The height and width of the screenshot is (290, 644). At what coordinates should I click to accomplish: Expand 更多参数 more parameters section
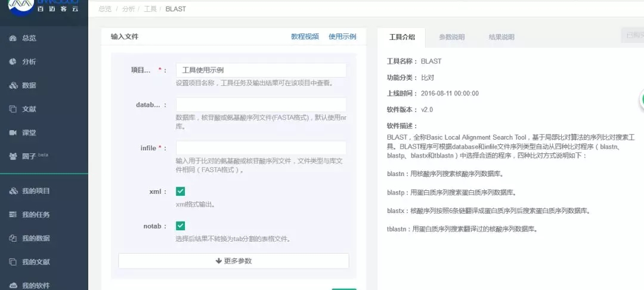click(233, 261)
